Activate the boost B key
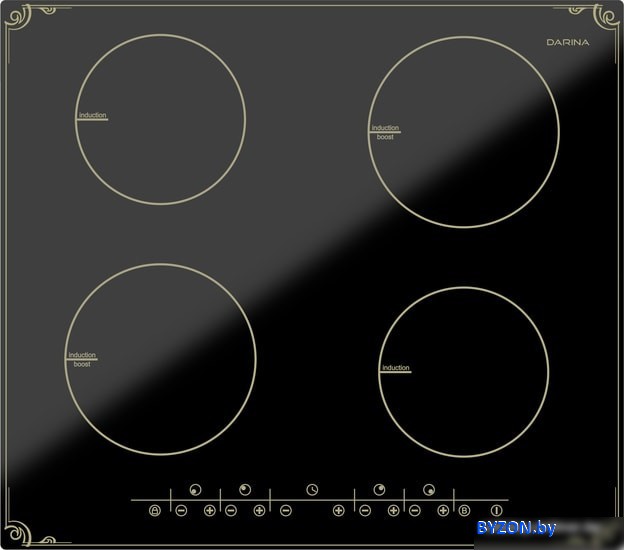Screen dimensions: 624x550 click(x=464, y=510)
